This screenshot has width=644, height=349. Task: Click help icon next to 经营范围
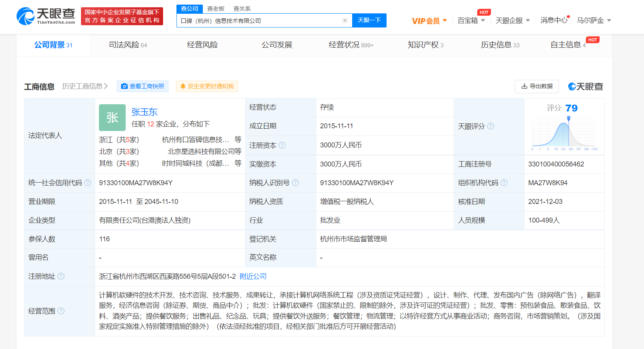(x=61, y=311)
